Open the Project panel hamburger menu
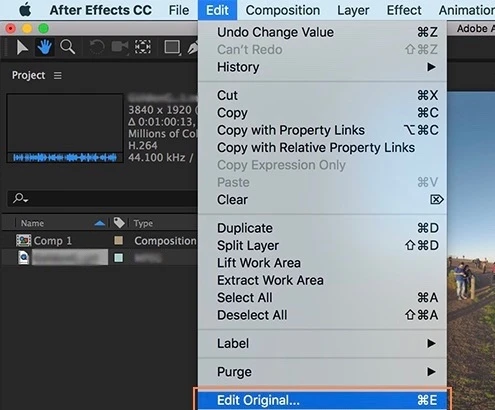The width and height of the screenshot is (495, 410). 58,76
